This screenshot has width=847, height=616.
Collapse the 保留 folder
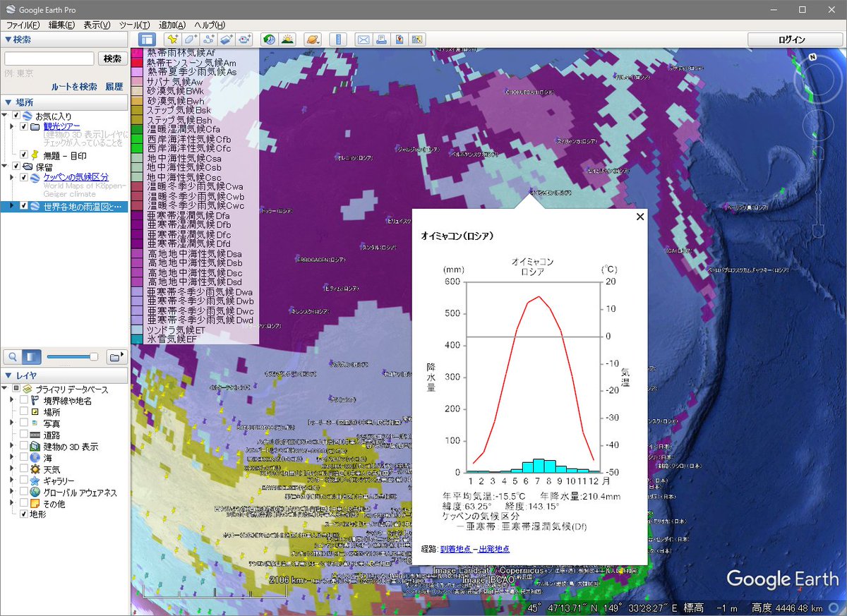(5, 166)
